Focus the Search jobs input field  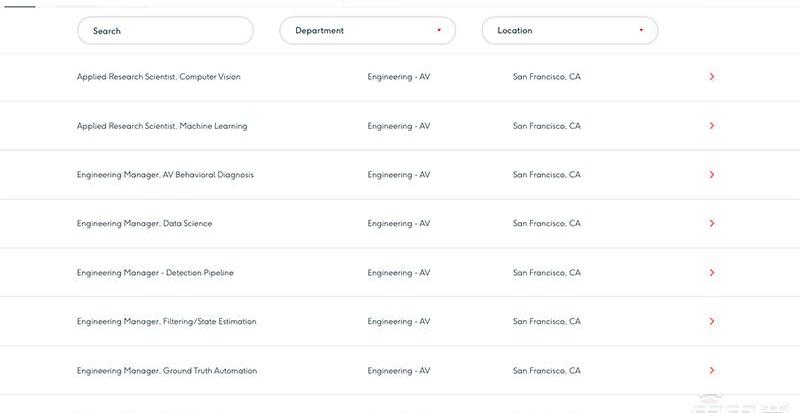click(x=165, y=31)
